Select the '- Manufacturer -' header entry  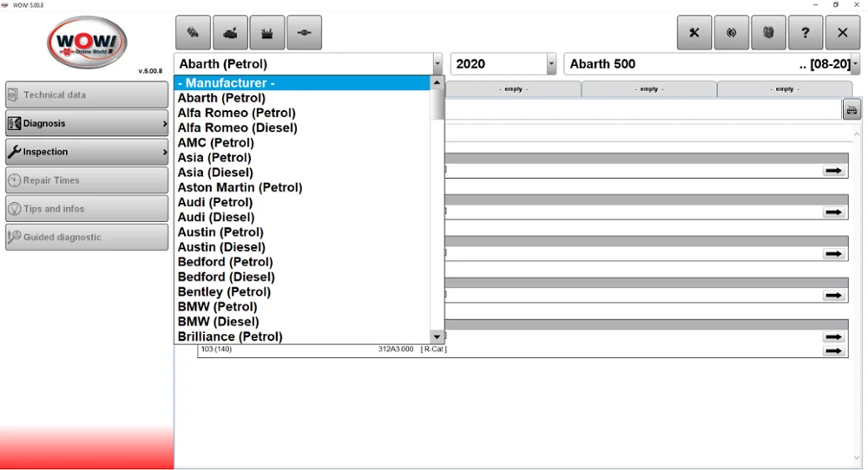pos(302,83)
